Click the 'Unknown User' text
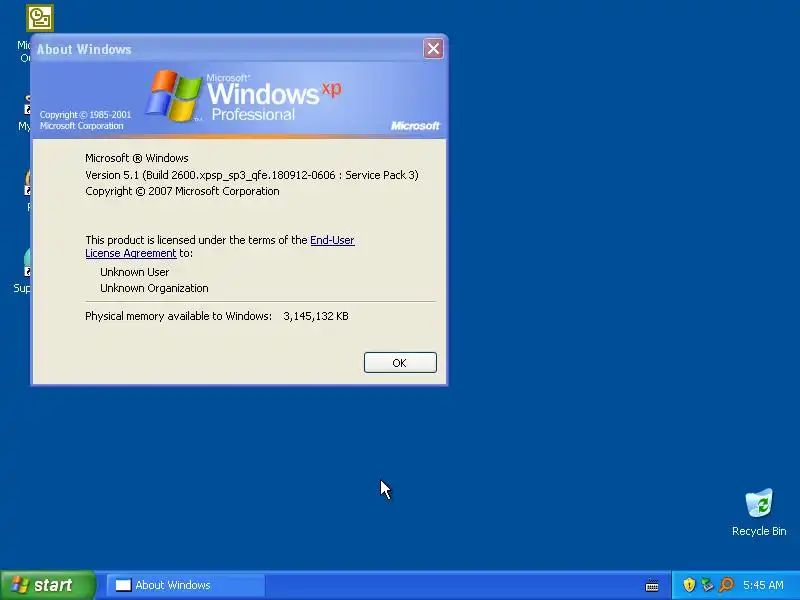This screenshot has height=600, width=800. pyautogui.click(x=134, y=272)
